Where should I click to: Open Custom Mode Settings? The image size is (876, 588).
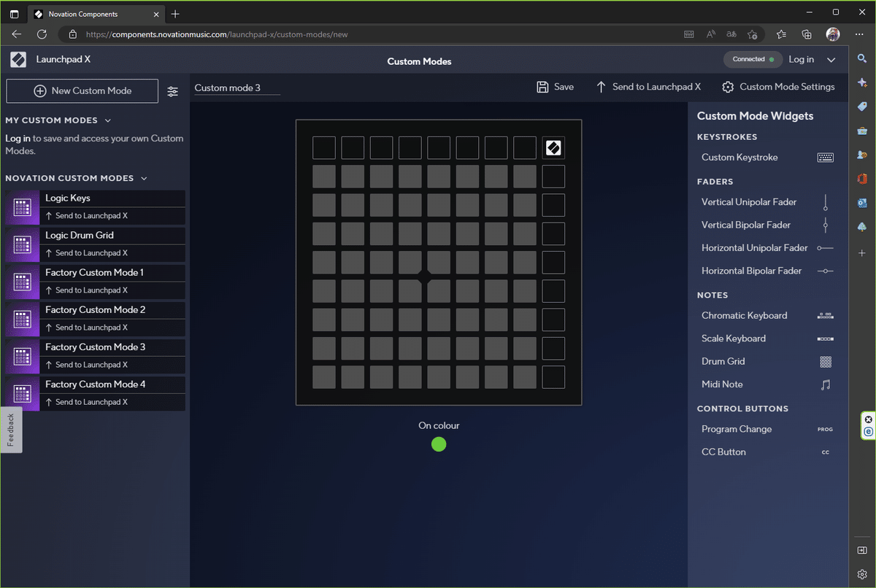778,87
